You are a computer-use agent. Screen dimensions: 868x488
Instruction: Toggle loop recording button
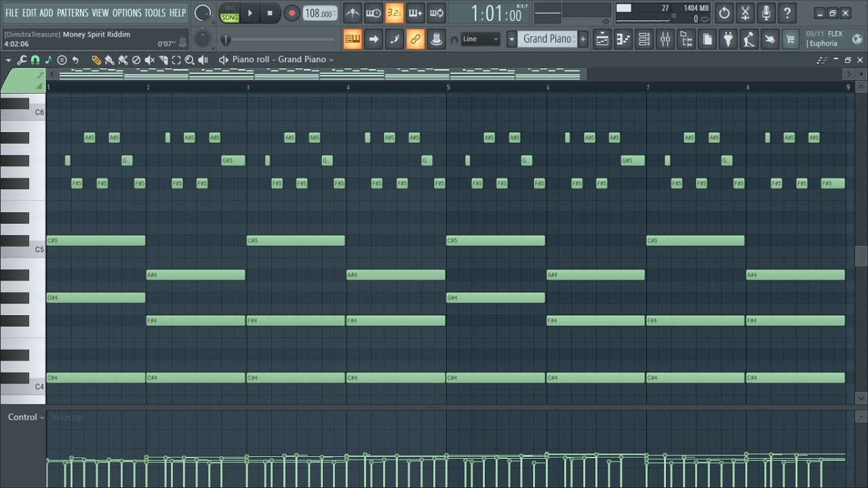[x=437, y=13]
